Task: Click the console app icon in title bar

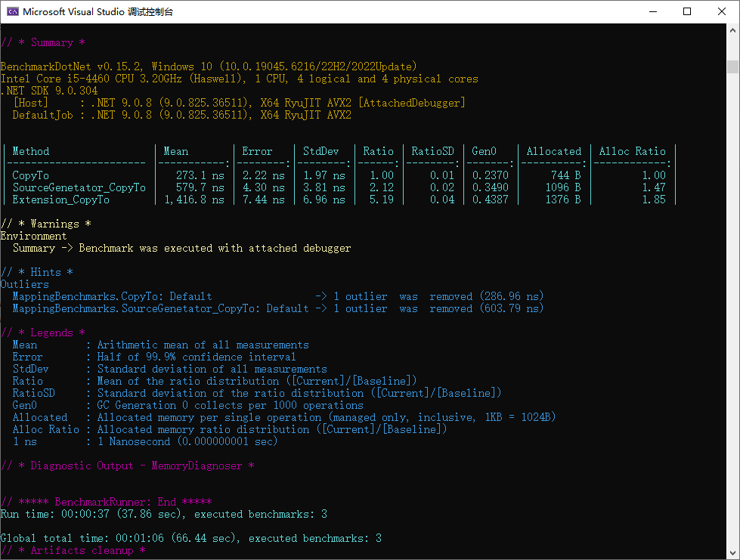Action: [x=11, y=12]
